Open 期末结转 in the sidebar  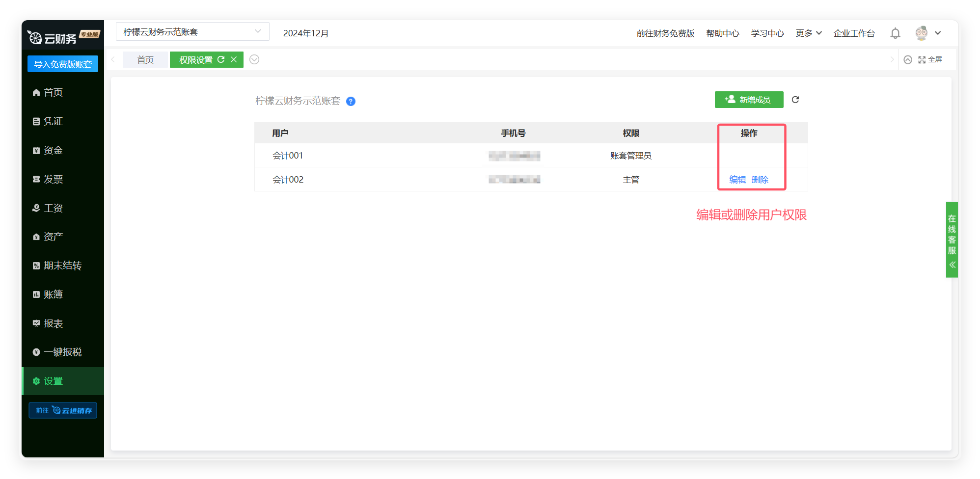(62, 266)
